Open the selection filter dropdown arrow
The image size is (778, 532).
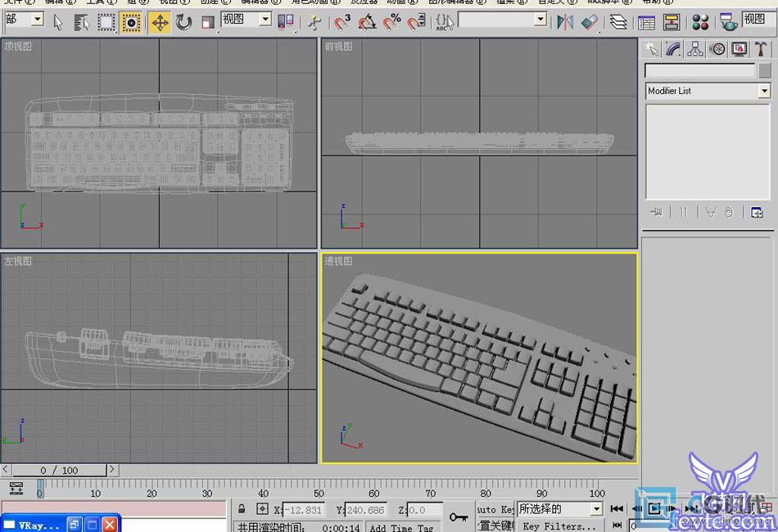click(38, 20)
